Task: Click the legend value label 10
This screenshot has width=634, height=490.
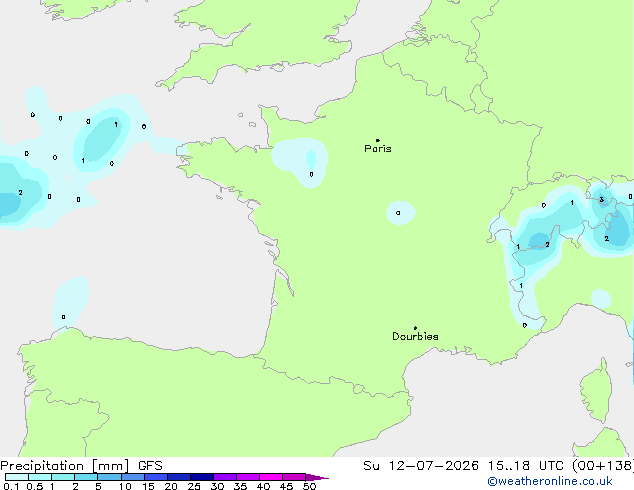Action: (x=125, y=486)
